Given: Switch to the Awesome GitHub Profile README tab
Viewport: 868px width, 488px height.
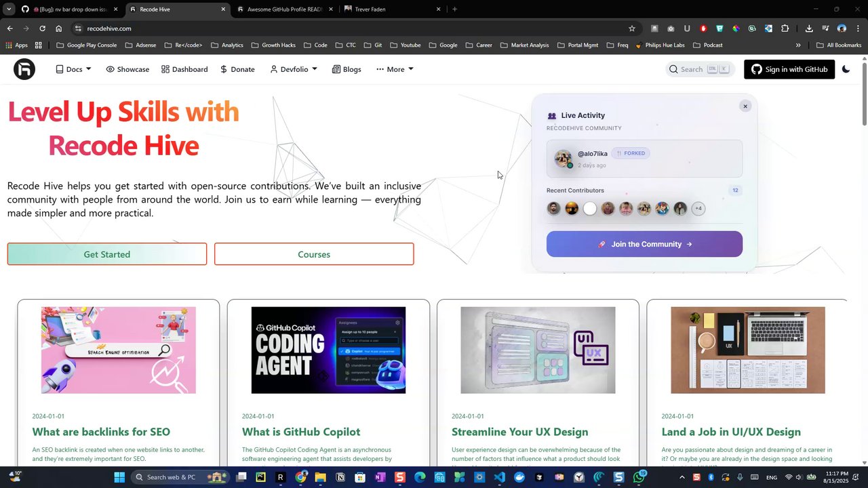Looking at the screenshot, I should coord(284,9).
